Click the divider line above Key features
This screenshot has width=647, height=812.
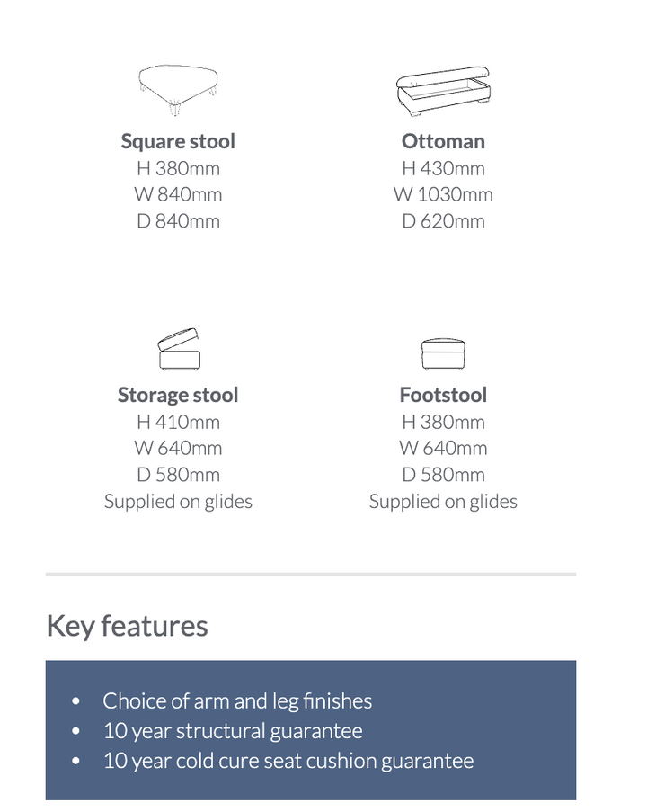pos(311,575)
